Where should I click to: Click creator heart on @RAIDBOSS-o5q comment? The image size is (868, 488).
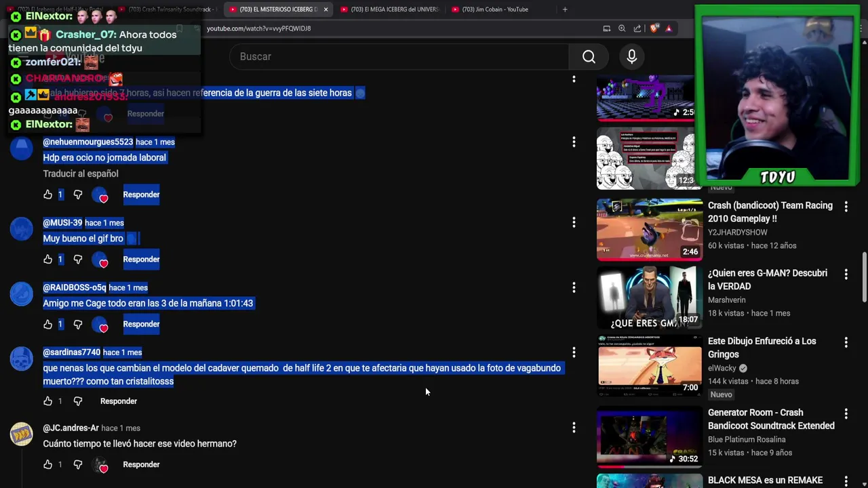(100, 325)
